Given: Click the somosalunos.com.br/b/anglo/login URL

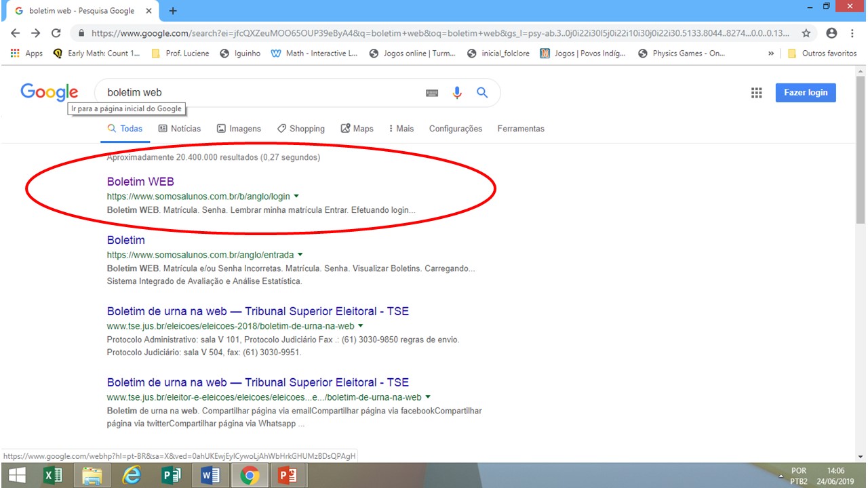Looking at the screenshot, I should 199,197.
